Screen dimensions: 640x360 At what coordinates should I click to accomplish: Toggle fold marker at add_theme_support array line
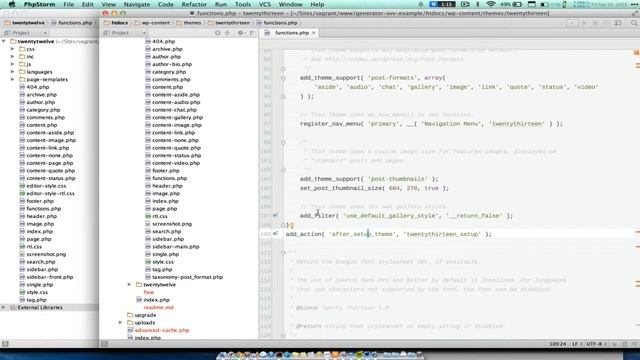click(x=283, y=78)
